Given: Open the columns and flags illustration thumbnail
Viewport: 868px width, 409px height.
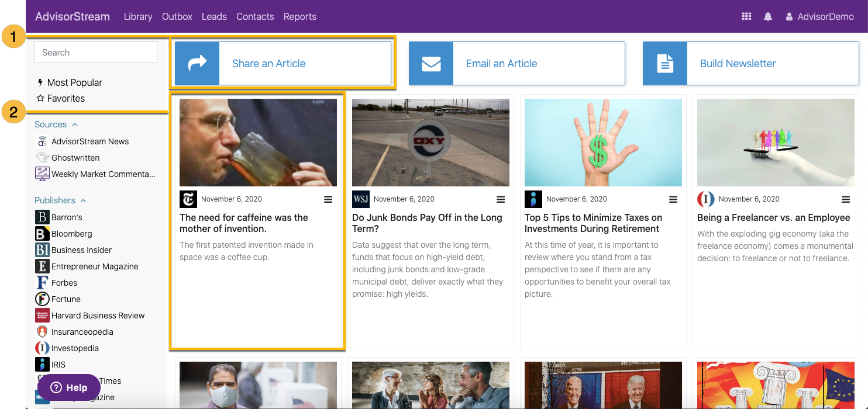Looking at the screenshot, I should coord(776,385).
